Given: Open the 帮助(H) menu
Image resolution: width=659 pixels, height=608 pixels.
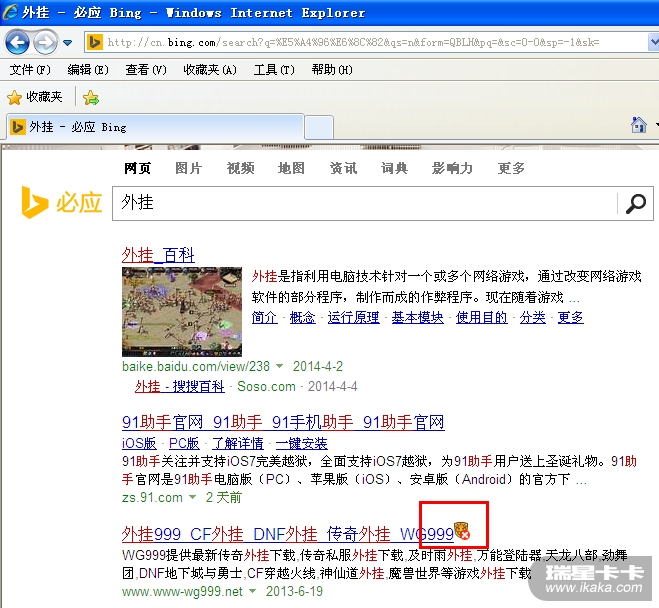Looking at the screenshot, I should [332, 70].
